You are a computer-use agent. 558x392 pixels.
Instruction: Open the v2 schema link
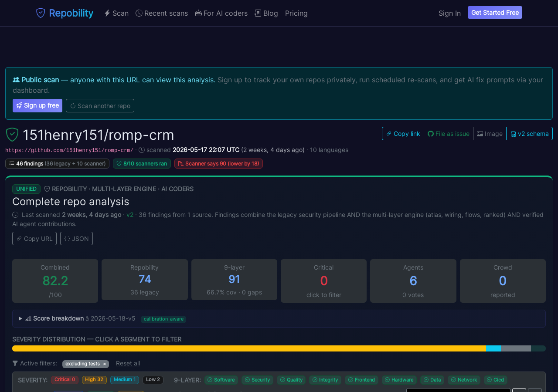tap(529, 134)
